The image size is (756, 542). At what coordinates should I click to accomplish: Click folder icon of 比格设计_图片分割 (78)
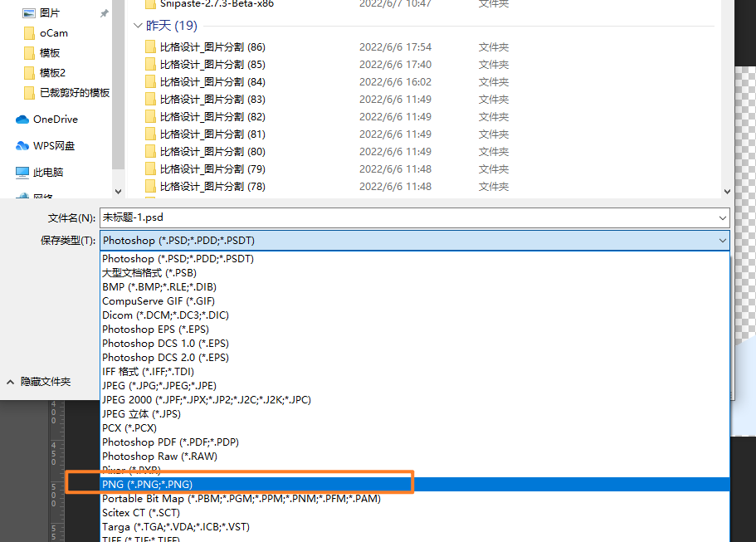tap(150, 186)
